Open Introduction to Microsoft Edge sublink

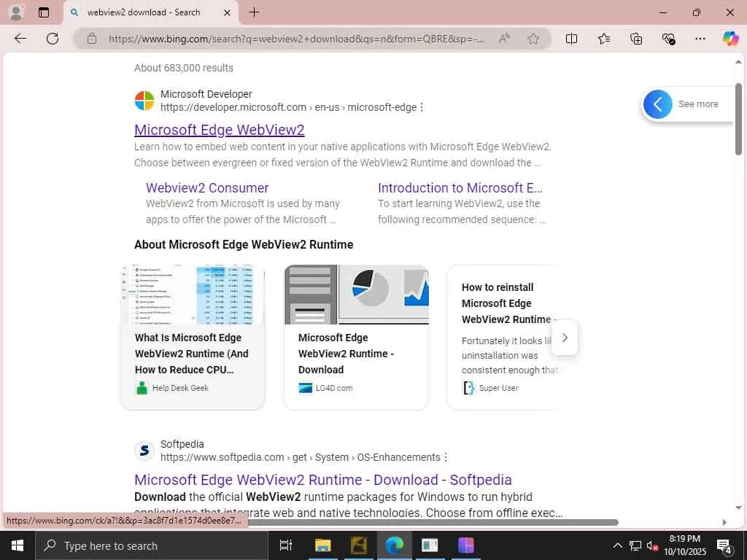pyautogui.click(x=460, y=187)
